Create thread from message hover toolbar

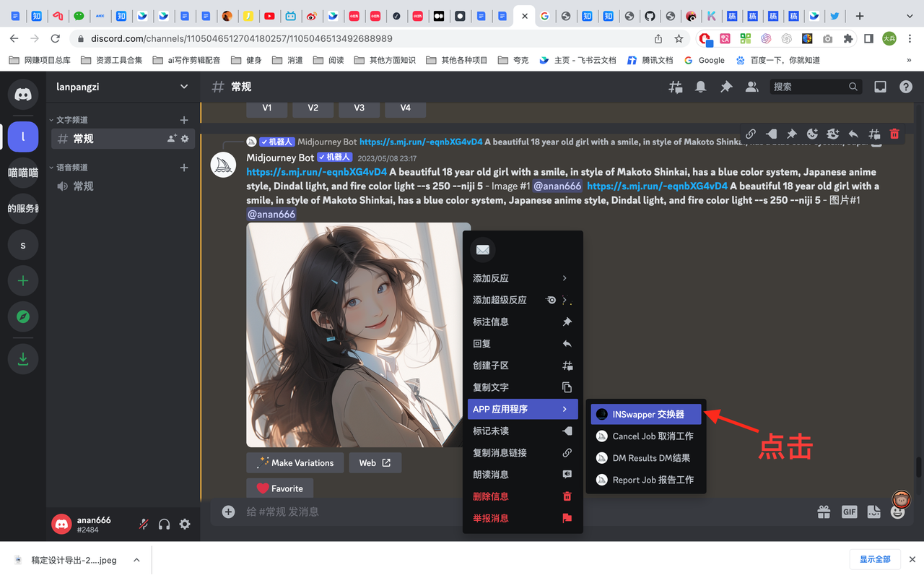874,134
